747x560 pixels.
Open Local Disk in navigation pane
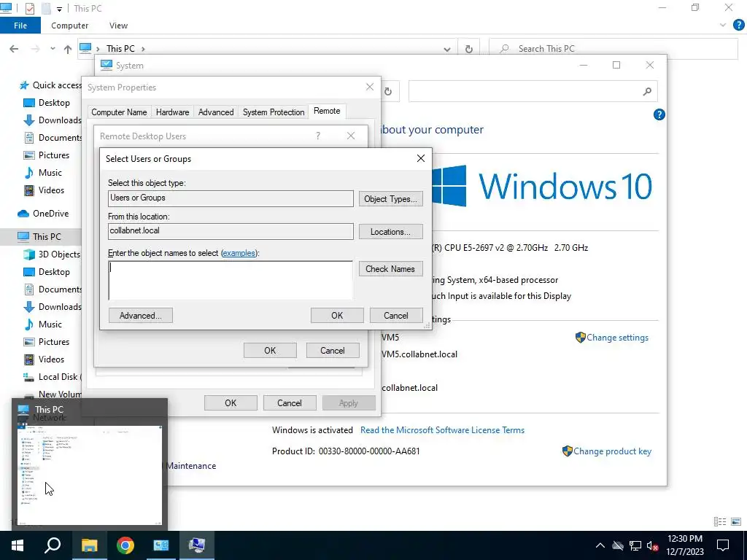53,377
